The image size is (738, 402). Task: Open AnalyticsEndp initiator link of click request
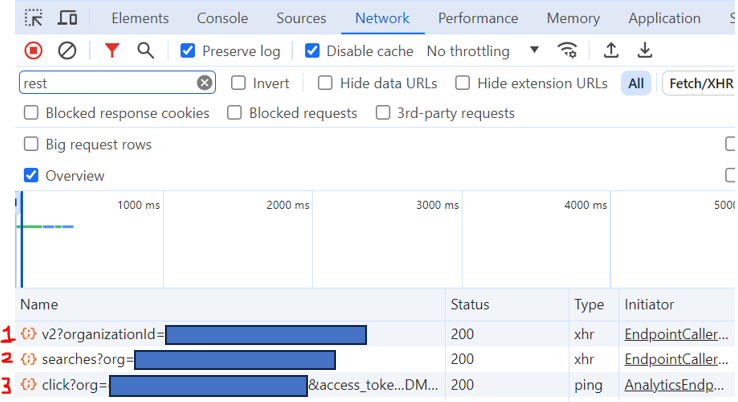tap(674, 385)
